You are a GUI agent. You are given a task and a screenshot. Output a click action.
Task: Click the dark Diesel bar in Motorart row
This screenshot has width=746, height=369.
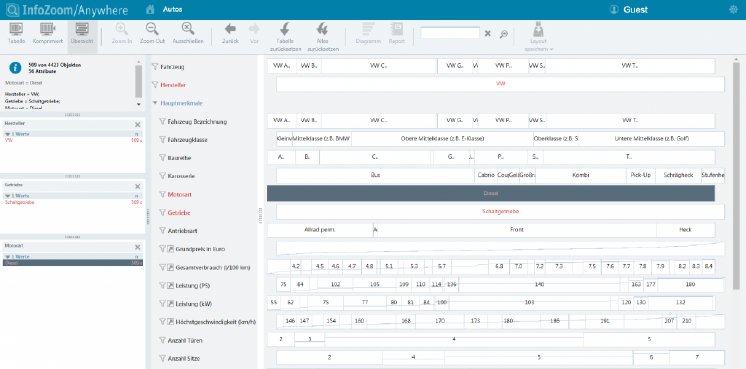point(491,194)
